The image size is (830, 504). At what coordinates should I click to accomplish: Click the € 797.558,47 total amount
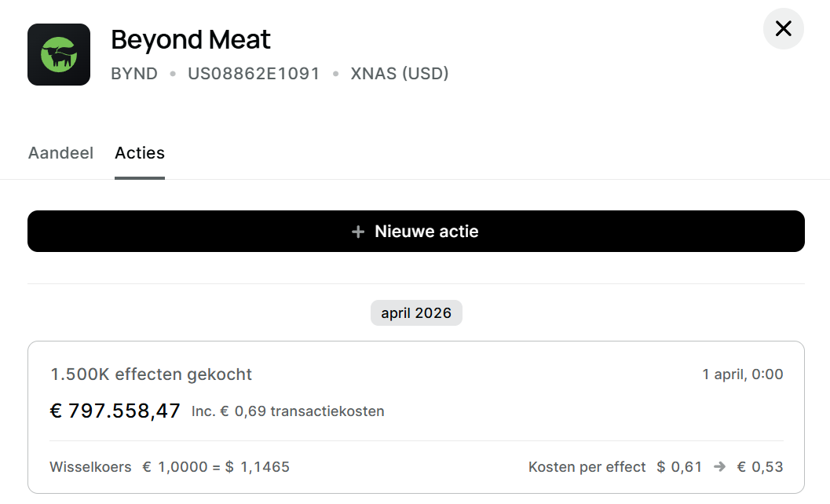point(115,411)
